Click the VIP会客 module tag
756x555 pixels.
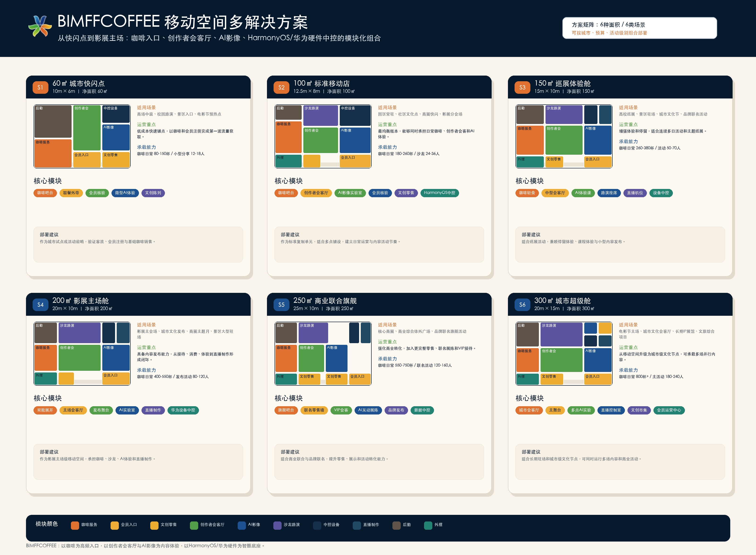[x=341, y=410]
